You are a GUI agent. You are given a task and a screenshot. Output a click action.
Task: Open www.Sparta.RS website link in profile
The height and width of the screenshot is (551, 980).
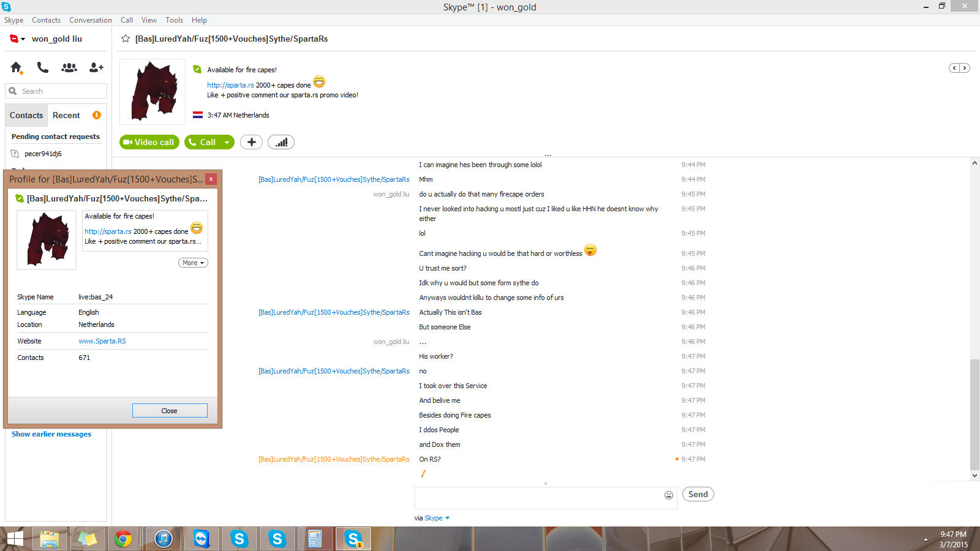tap(102, 341)
